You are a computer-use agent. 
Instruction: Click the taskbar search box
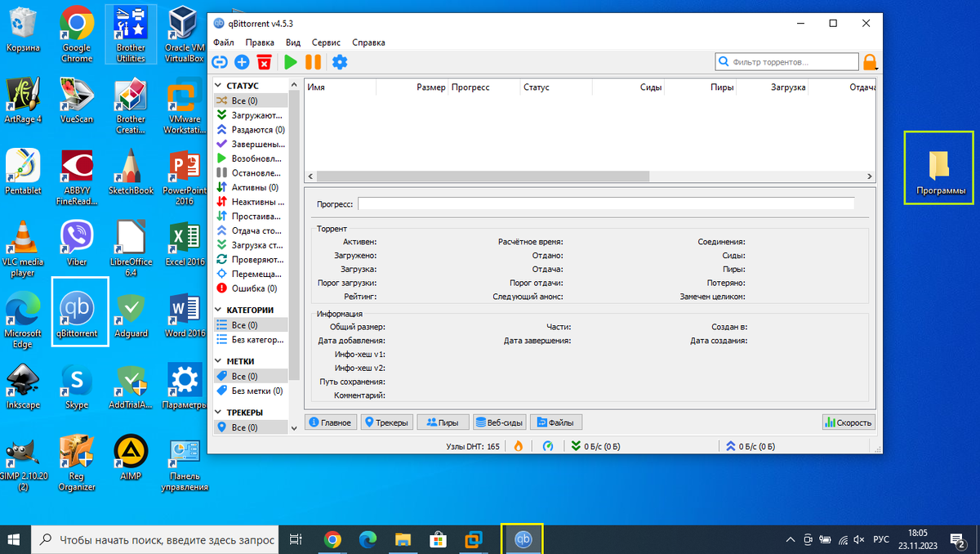pos(155,539)
